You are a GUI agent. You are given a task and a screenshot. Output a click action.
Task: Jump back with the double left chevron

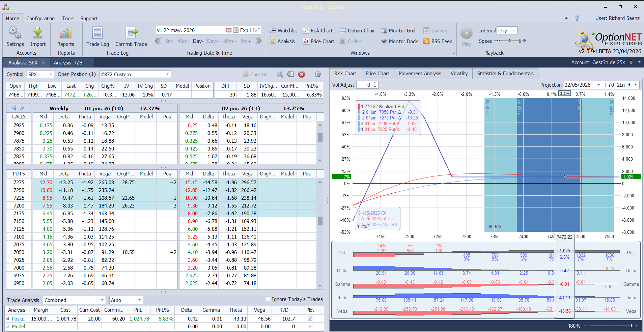(x=158, y=41)
